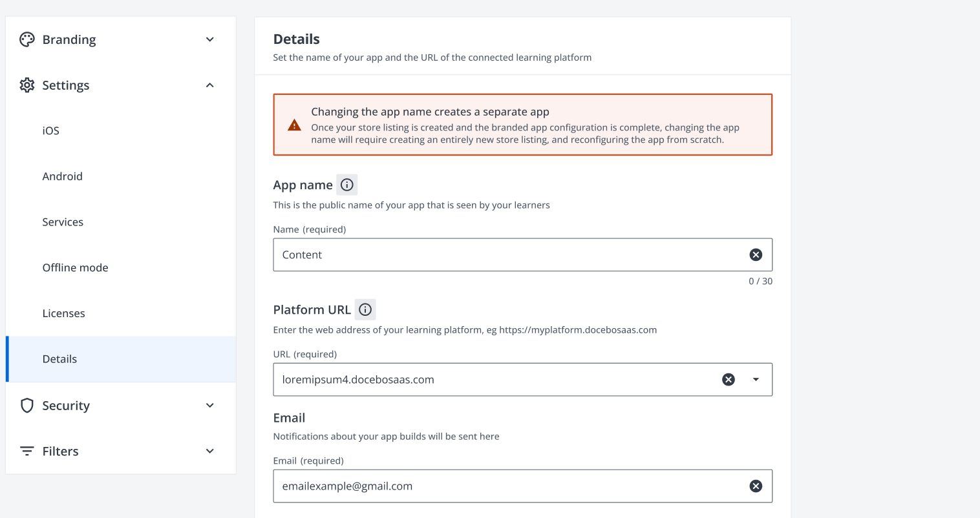Click the App name info icon
The image size is (980, 518).
[347, 185]
